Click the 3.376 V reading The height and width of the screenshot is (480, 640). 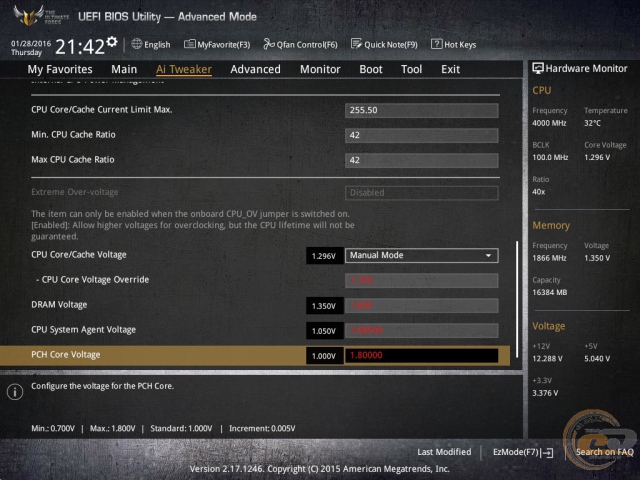[x=545, y=393]
